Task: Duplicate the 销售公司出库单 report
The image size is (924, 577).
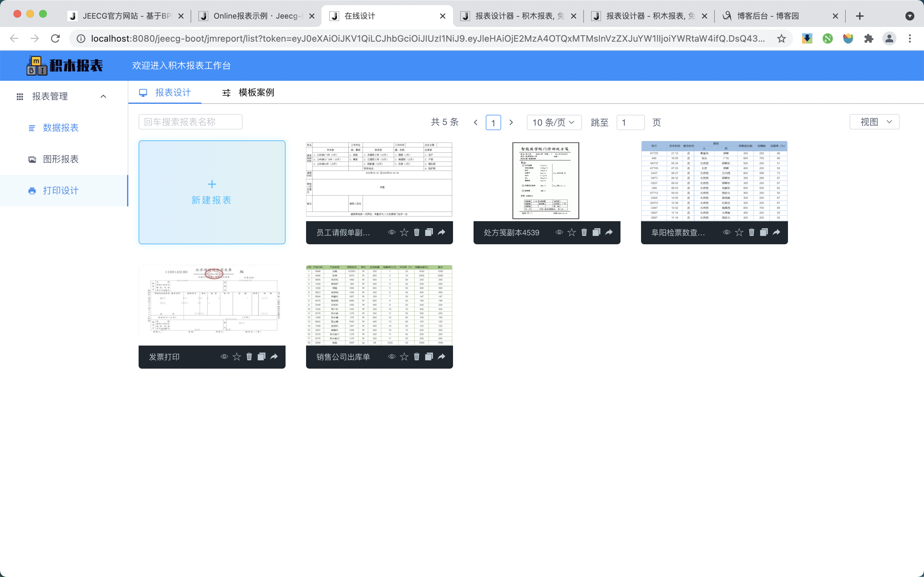Action: point(429,356)
